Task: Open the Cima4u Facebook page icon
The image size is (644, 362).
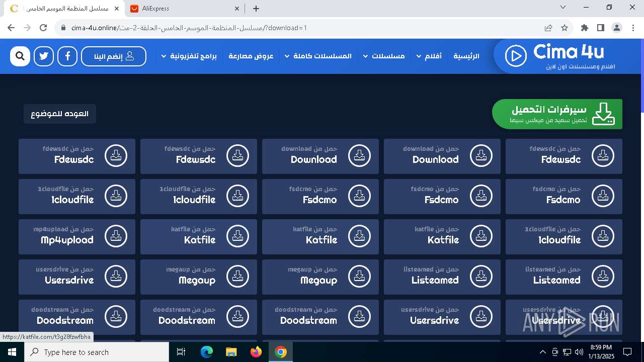Action: point(67,56)
